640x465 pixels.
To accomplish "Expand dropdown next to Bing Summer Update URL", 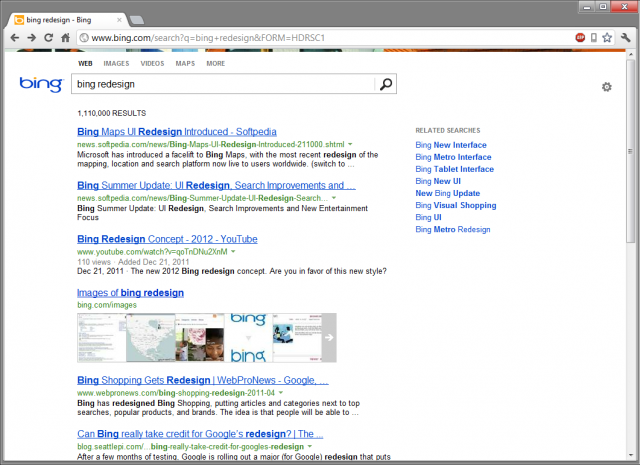I will click(334, 198).
